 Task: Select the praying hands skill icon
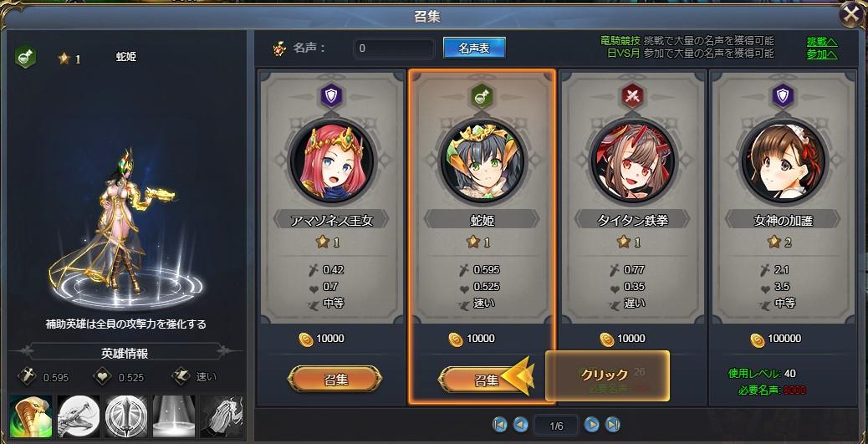tap(222, 416)
